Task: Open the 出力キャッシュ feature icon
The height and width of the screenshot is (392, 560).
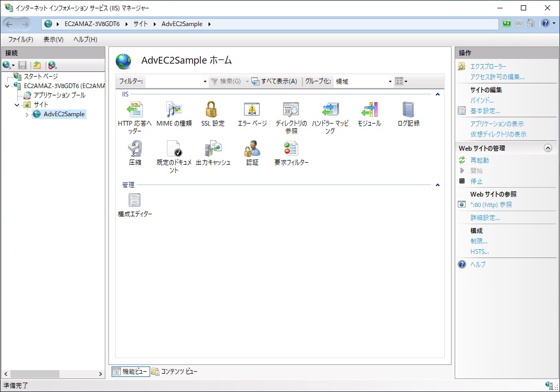Action: point(213,149)
